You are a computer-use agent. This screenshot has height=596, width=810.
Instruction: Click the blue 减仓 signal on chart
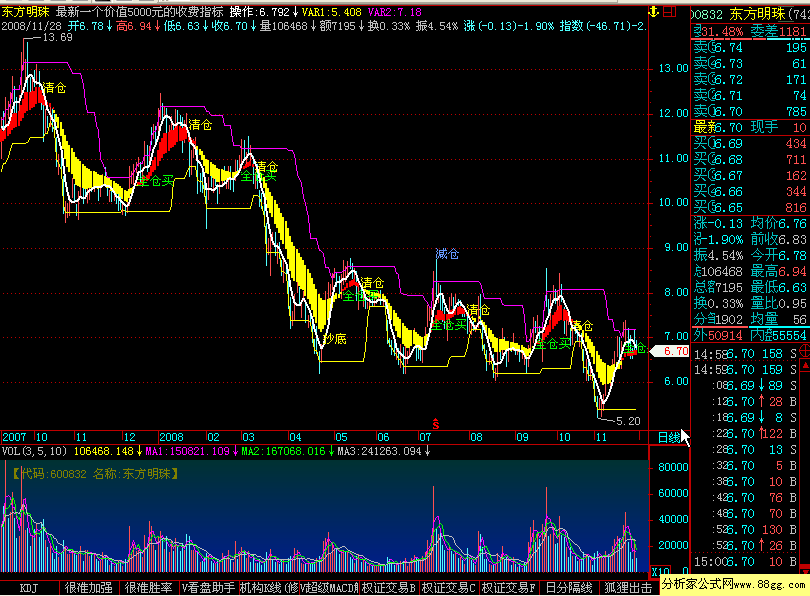(x=447, y=254)
